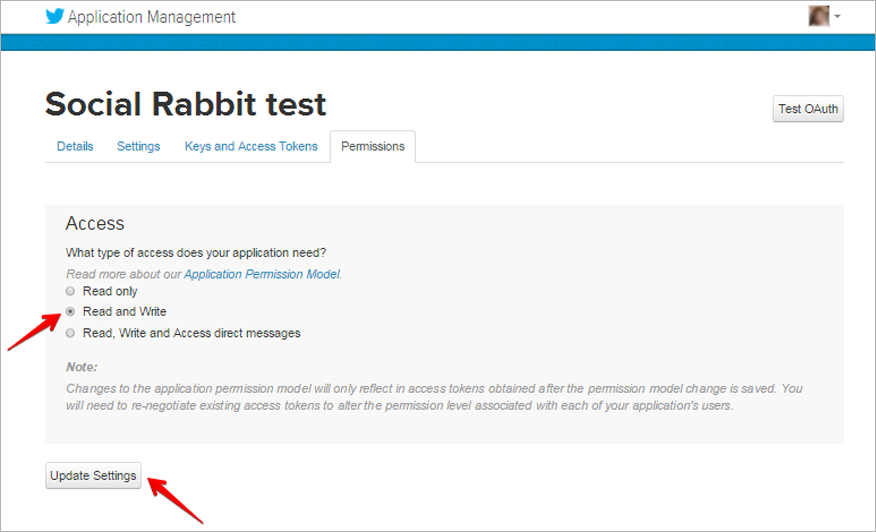876x532 pixels.
Task: Click the bold 'Note:' label
Action: 82,367
